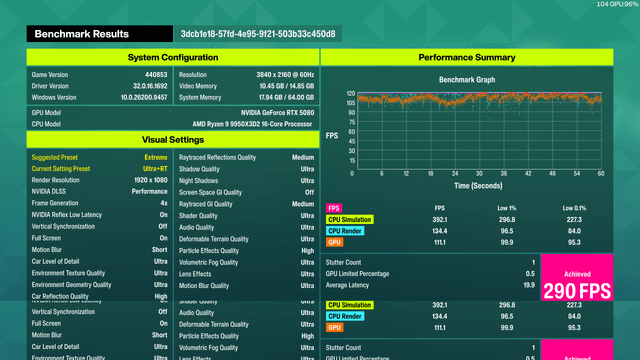Click the Raytraced Reflections Quality label
Viewport: 640px width, 360px height.
(217, 158)
